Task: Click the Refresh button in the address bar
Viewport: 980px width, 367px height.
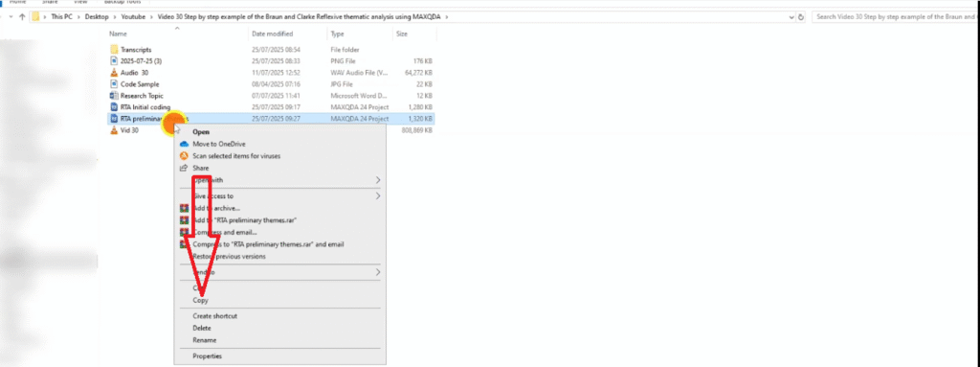Action: coord(802,17)
